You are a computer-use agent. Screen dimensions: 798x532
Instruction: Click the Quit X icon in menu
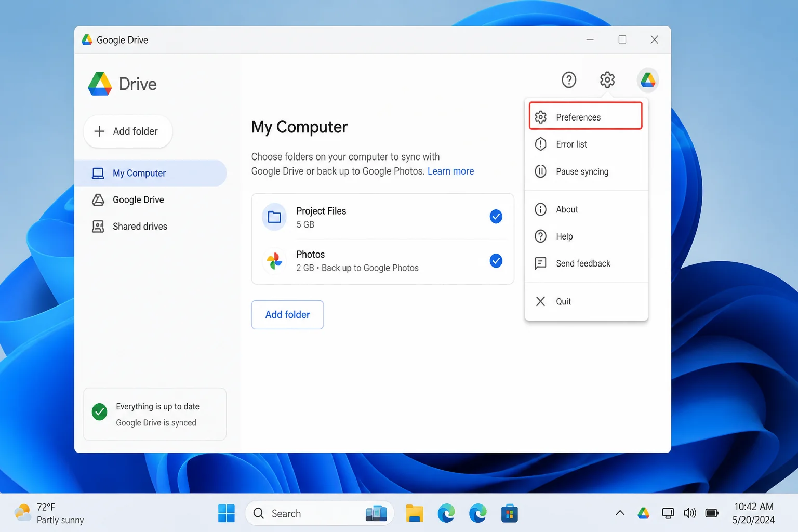(x=541, y=301)
